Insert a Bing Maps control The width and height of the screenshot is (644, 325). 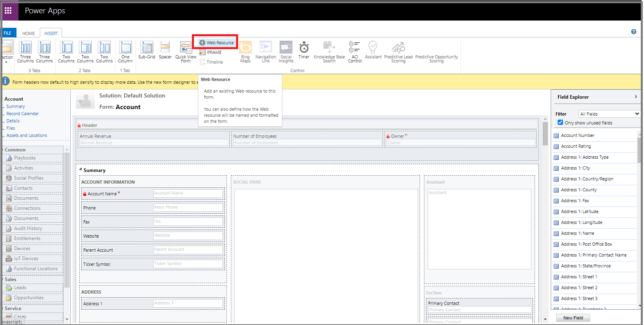tap(245, 52)
